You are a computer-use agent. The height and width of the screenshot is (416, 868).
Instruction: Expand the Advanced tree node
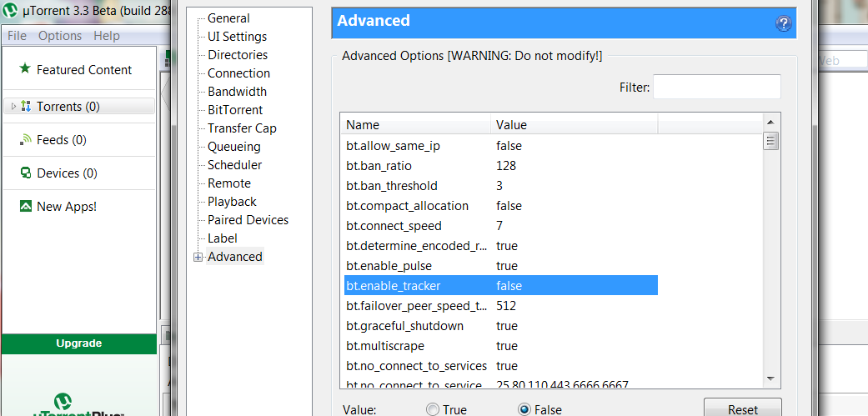[198, 258]
